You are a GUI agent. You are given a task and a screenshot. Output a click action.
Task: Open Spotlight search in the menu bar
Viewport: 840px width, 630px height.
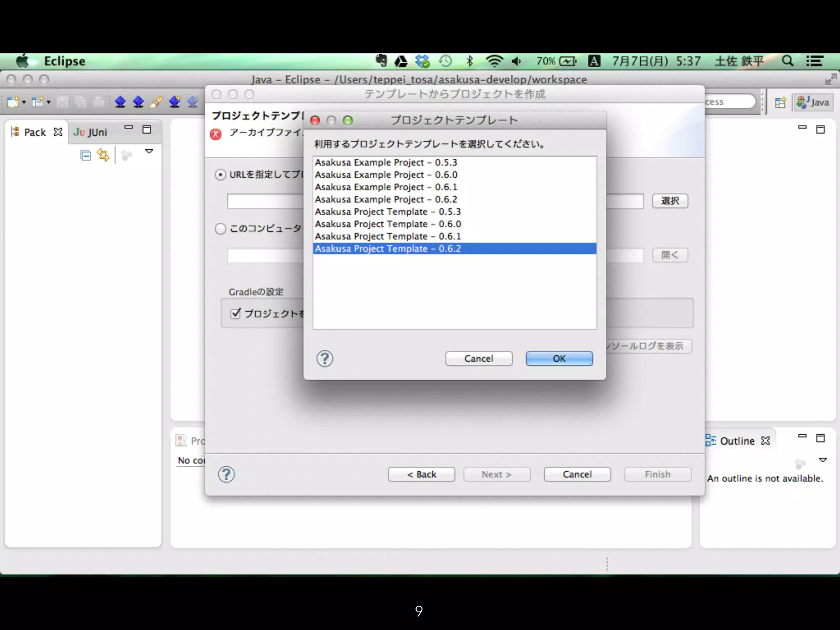tap(787, 61)
